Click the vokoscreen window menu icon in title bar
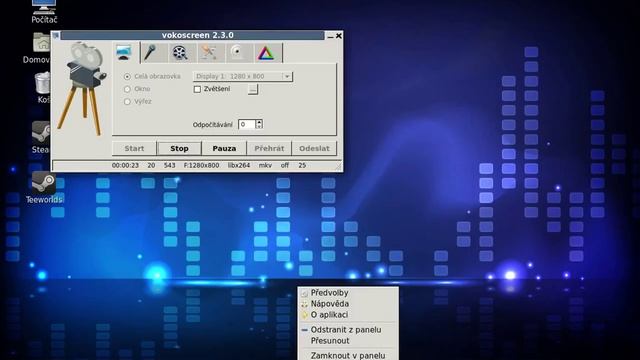 [x=56, y=36]
